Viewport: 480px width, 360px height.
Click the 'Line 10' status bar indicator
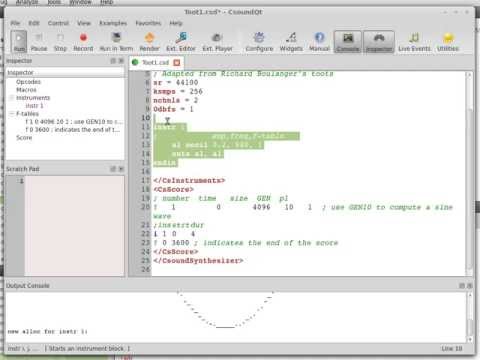click(452, 349)
